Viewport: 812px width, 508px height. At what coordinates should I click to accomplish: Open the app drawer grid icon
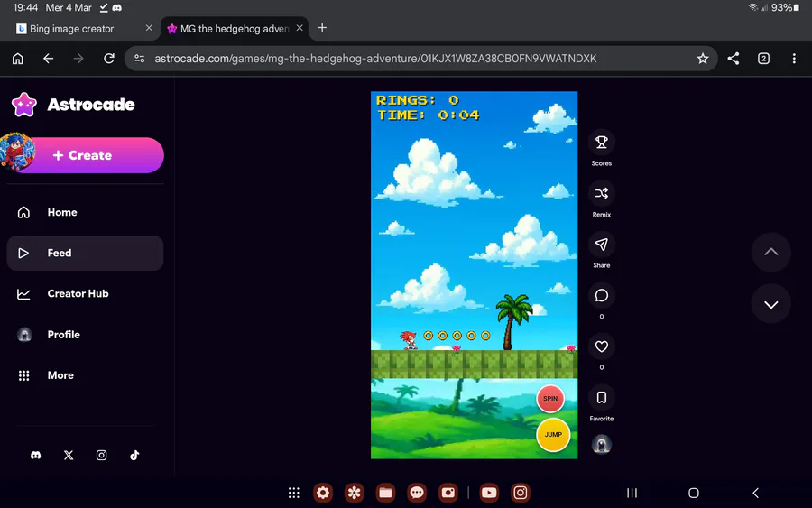293,493
